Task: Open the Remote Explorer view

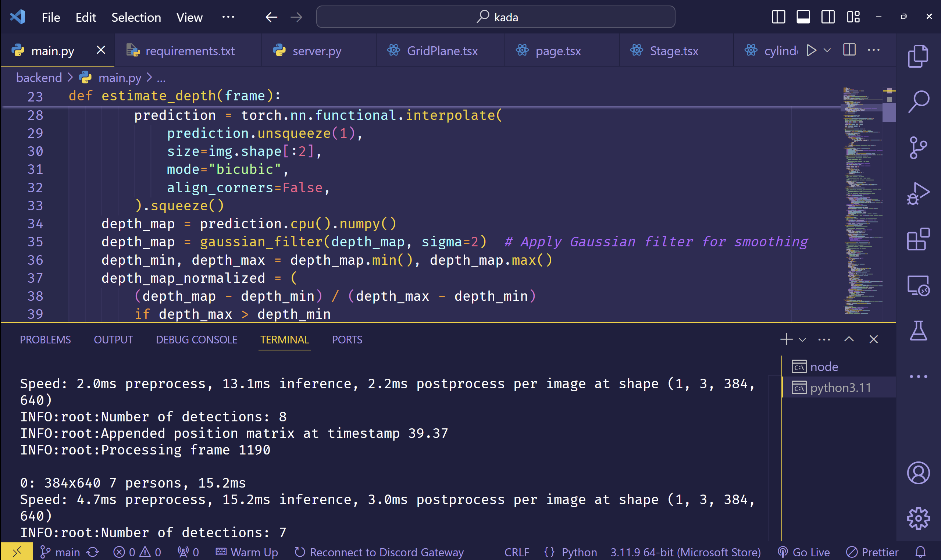Action: pos(917,286)
